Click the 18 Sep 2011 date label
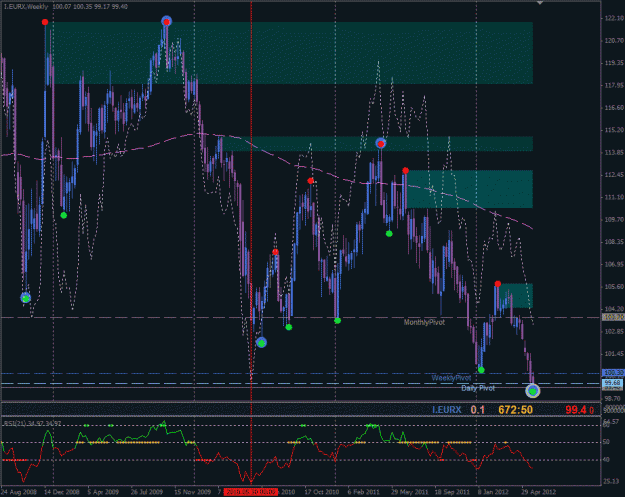Screen dimensions: 625x497 pyautogui.click(x=452, y=492)
